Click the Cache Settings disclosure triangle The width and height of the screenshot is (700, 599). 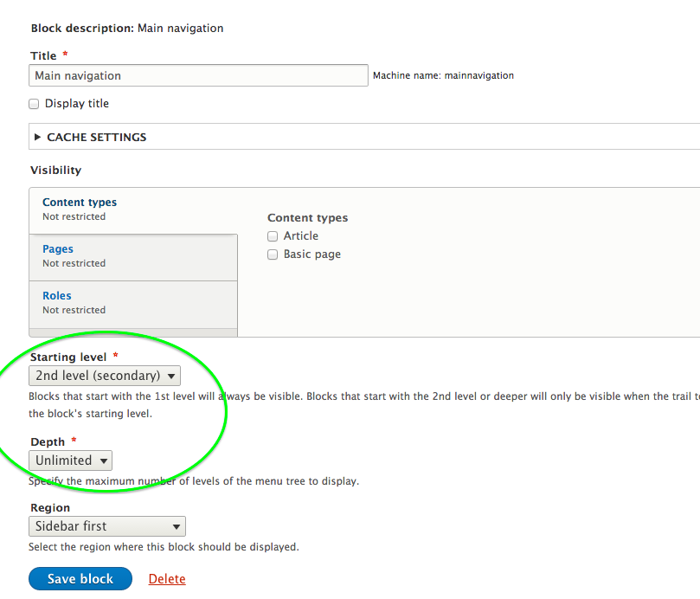pos(37,137)
